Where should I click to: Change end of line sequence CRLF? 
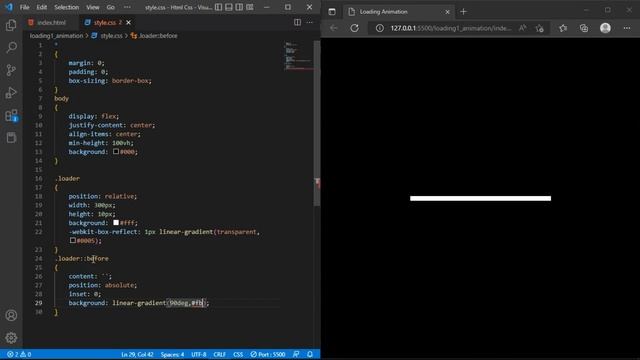220,354
